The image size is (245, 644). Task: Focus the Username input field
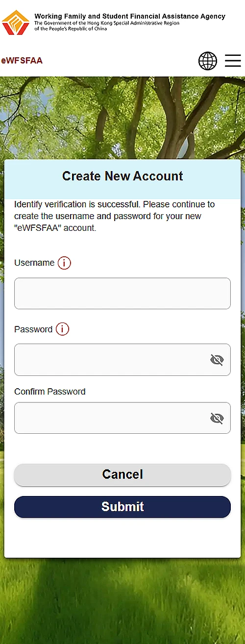click(122, 294)
